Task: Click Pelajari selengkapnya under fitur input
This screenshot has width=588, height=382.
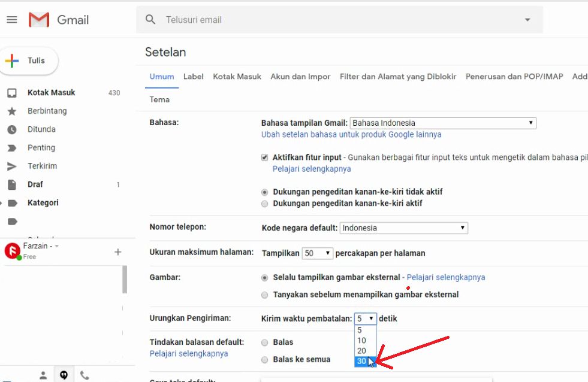Action: [312, 169]
